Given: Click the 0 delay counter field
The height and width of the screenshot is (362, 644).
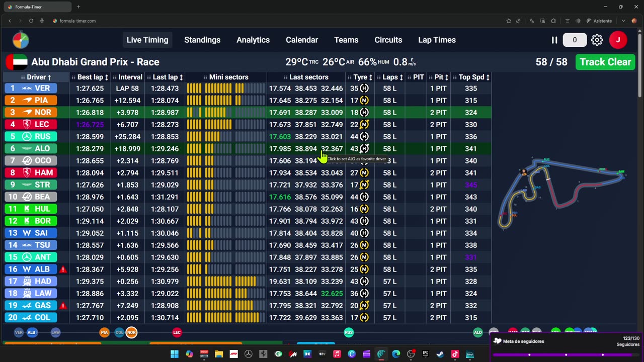Looking at the screenshot, I should click(x=575, y=40).
